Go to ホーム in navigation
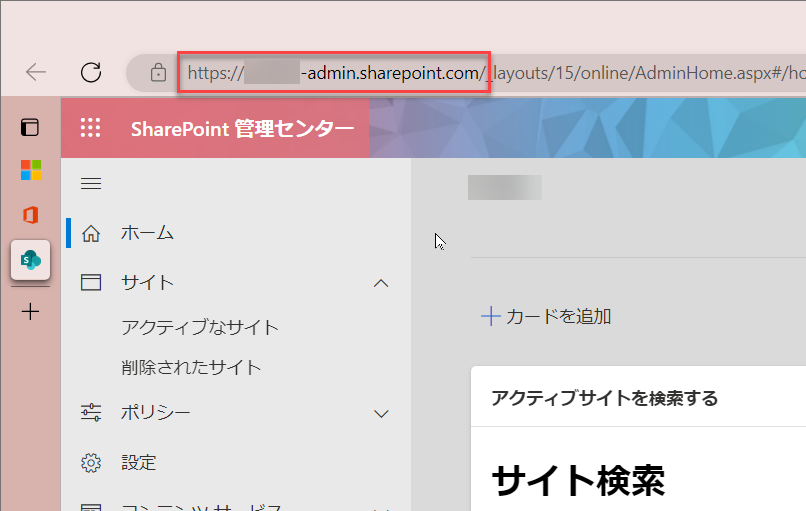806x511 pixels. point(148,233)
